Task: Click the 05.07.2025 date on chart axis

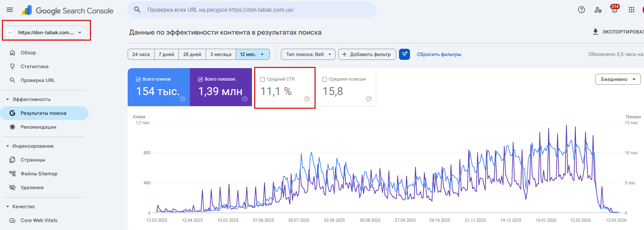Action: tap(299, 220)
